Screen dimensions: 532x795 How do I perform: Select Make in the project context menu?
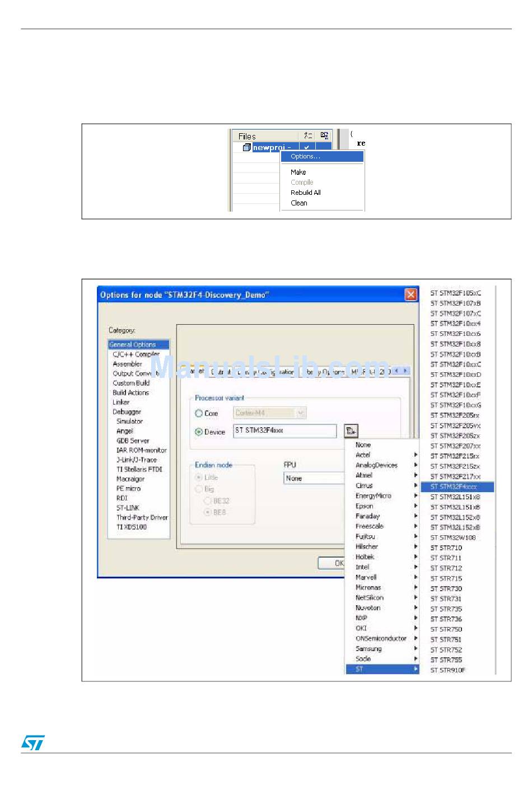[298, 172]
